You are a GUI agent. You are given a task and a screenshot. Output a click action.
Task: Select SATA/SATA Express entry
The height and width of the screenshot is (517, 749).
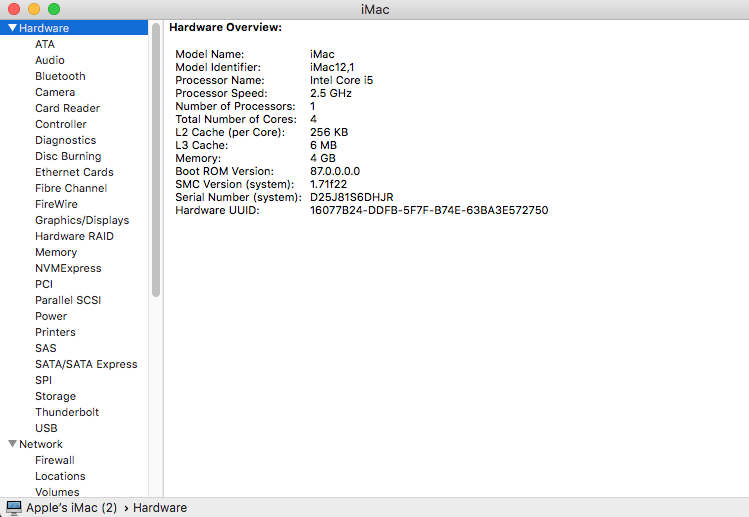[x=86, y=364]
